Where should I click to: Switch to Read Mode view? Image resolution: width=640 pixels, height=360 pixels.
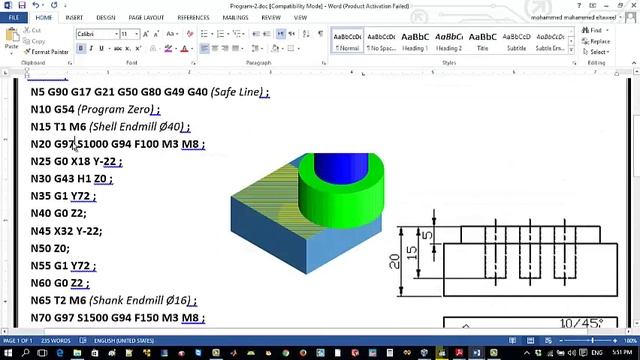point(513,340)
